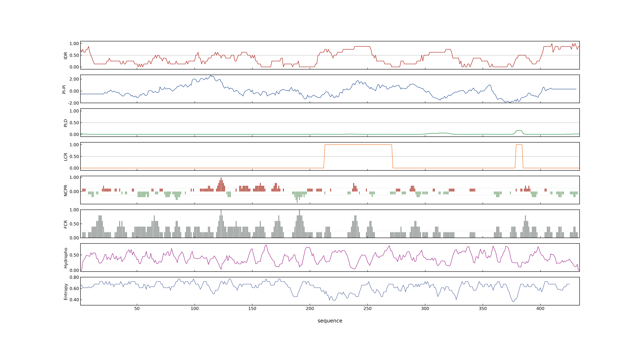Click the 0.60 tick on Entropy axis
This screenshot has width=644, height=343.
(x=74, y=289)
